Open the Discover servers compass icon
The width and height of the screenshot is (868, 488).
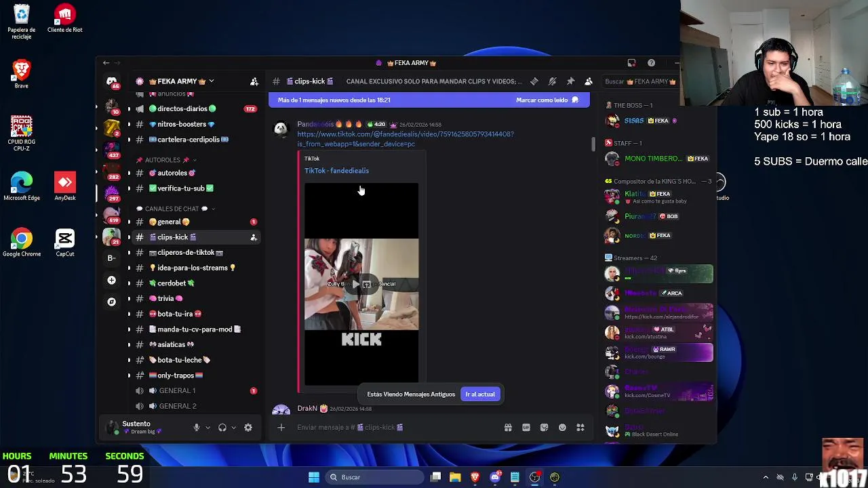pos(111,302)
